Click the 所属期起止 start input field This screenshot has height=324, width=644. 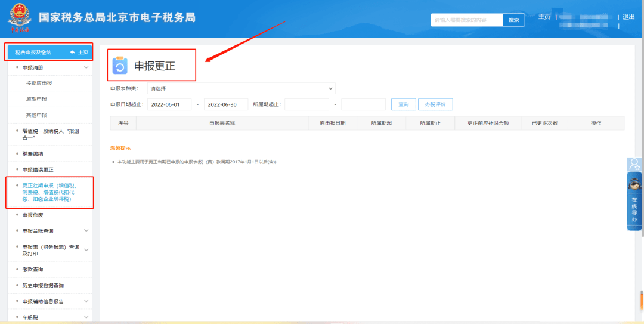[306, 104]
